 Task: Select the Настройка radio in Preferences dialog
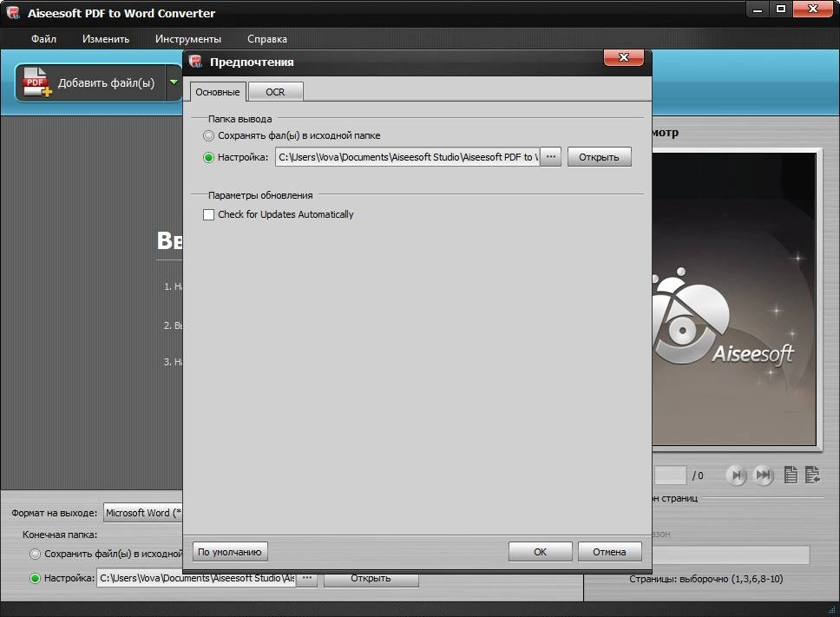tap(208, 157)
